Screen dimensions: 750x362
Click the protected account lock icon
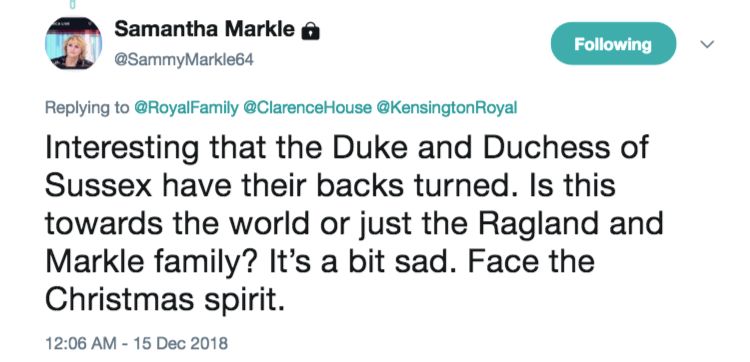pyautogui.click(x=310, y=31)
